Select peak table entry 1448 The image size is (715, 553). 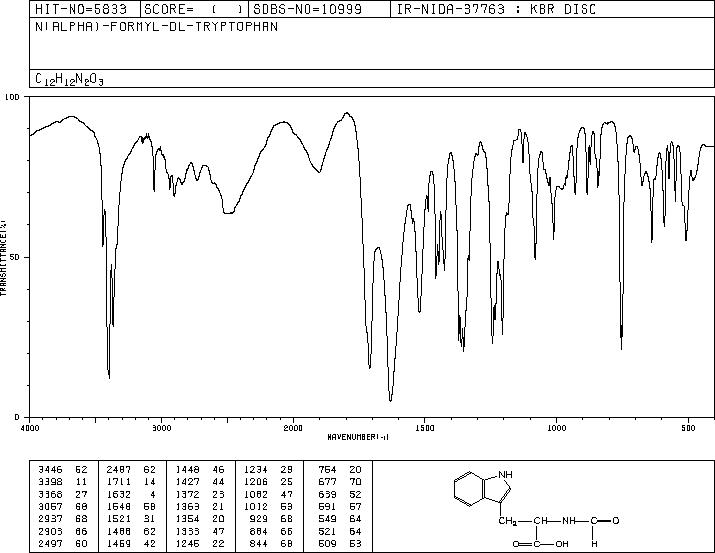187,470
